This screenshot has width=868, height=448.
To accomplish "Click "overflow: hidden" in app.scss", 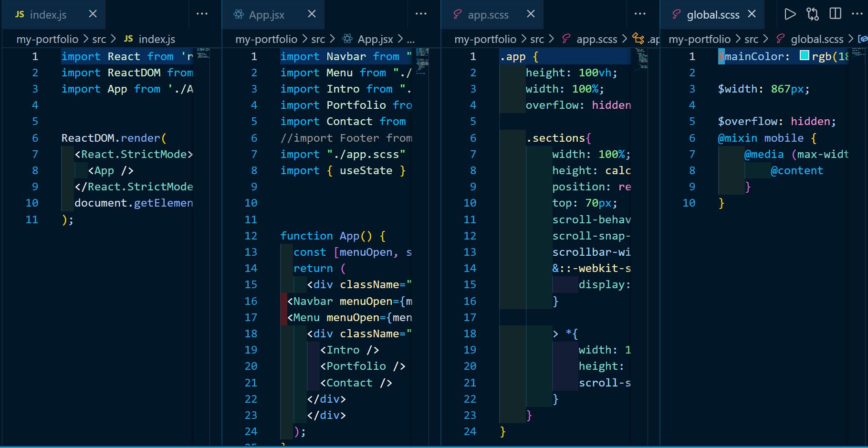I will [x=578, y=105].
